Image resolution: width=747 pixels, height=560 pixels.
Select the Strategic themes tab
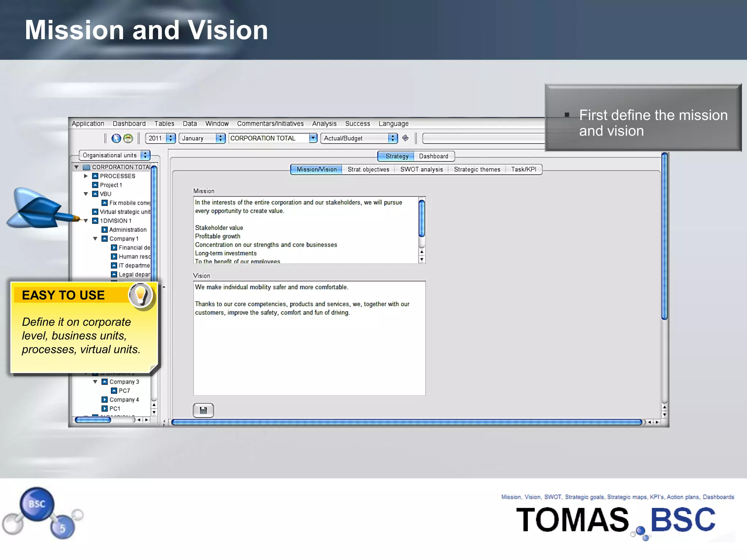[x=477, y=170]
